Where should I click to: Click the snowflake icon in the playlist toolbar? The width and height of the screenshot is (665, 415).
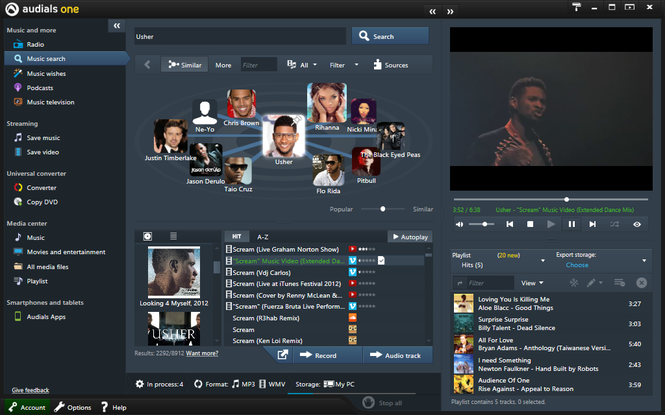coord(574,283)
